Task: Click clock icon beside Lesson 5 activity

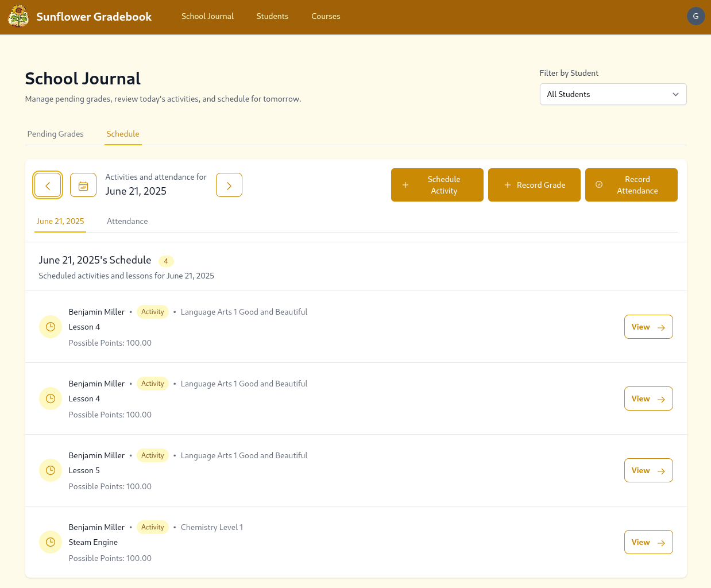Action: click(51, 470)
